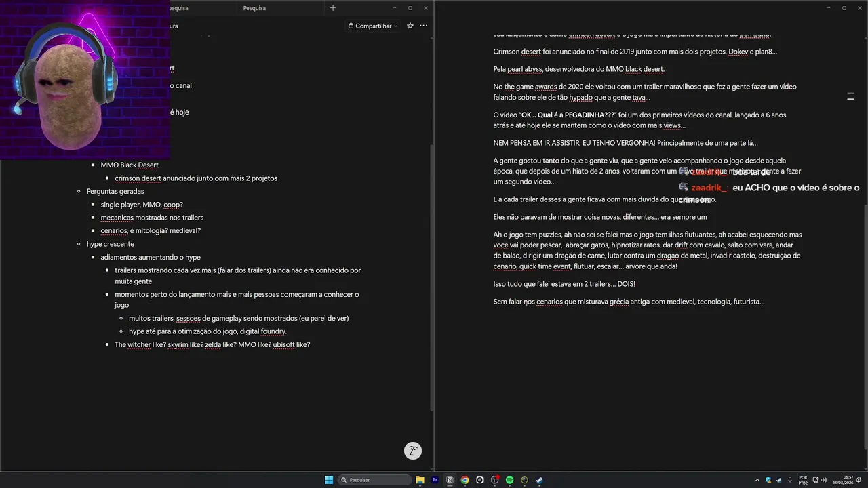This screenshot has width=868, height=488.
Task: Click paragraph starting "Ah o jogo tem puzzles"
Action: pyautogui.click(x=648, y=250)
